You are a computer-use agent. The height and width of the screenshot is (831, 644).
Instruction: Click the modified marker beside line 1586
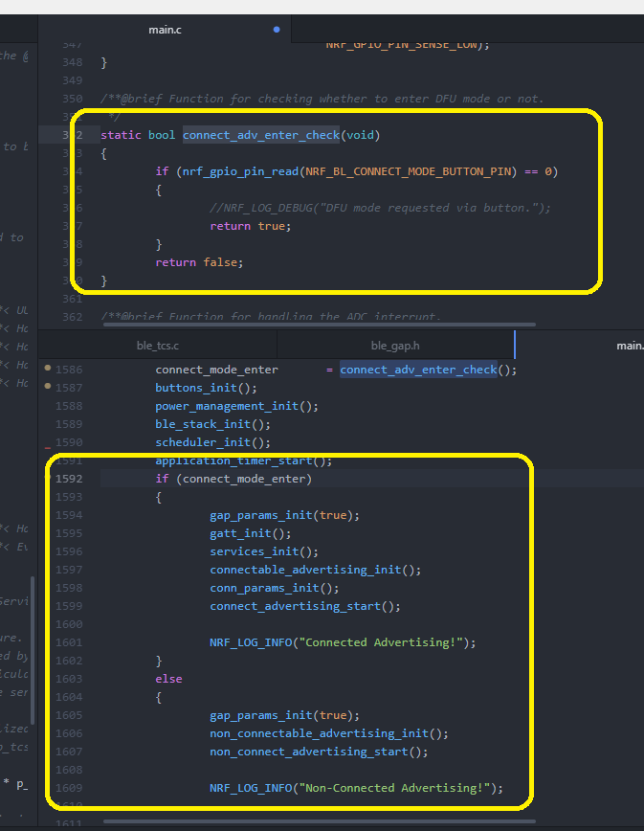click(x=48, y=369)
